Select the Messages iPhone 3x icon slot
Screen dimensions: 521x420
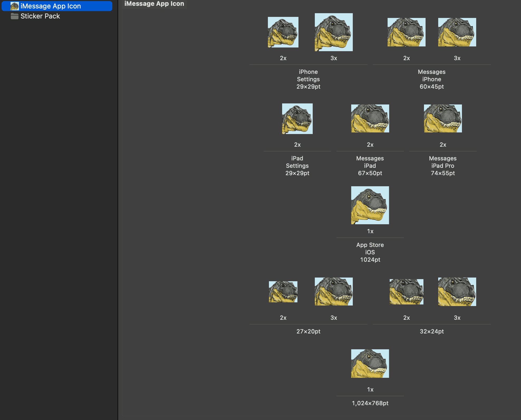(x=457, y=32)
